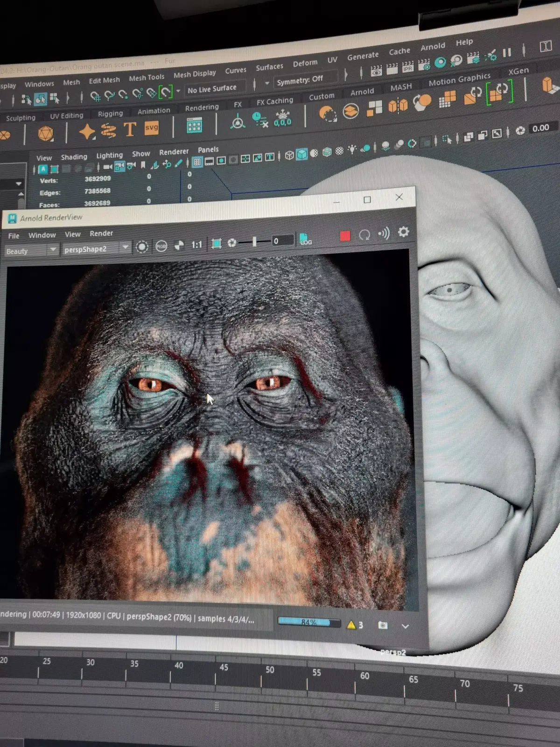Toggle smooth shaded cube icon in viewport toolbar
This screenshot has width=560, height=747.
pos(301,154)
